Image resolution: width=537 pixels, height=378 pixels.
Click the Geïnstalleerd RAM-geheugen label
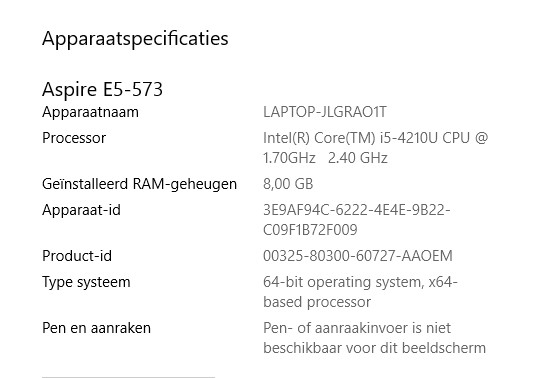tap(139, 185)
